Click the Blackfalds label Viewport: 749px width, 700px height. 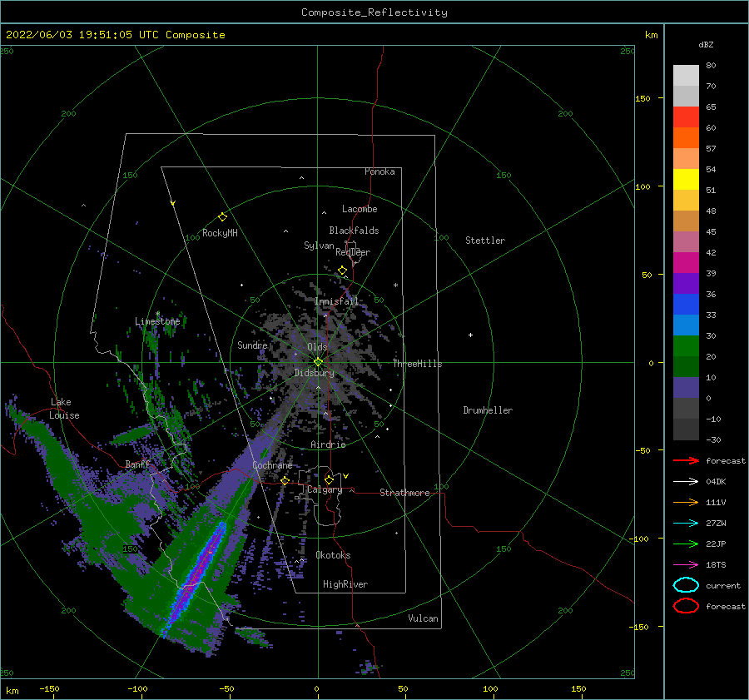(354, 231)
